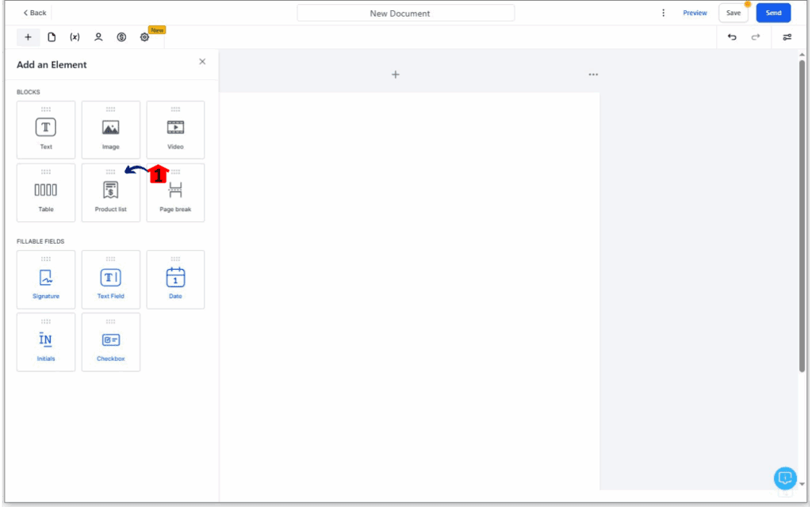Image resolution: width=812 pixels, height=507 pixels.
Task: Select the Video block element
Action: coord(175,129)
